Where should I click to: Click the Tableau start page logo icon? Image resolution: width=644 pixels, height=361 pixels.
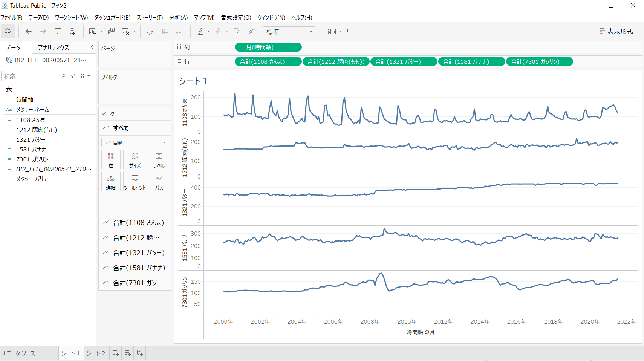click(8, 32)
